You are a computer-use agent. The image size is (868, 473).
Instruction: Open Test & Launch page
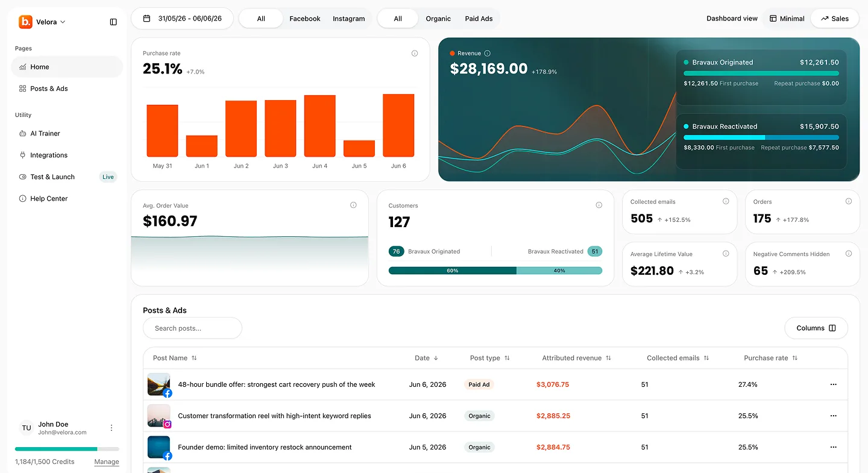tap(67, 177)
